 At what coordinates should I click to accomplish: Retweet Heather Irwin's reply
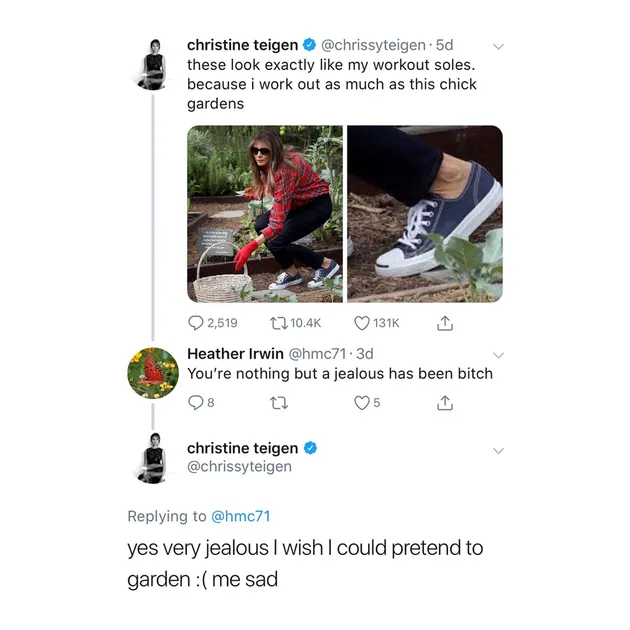click(279, 402)
